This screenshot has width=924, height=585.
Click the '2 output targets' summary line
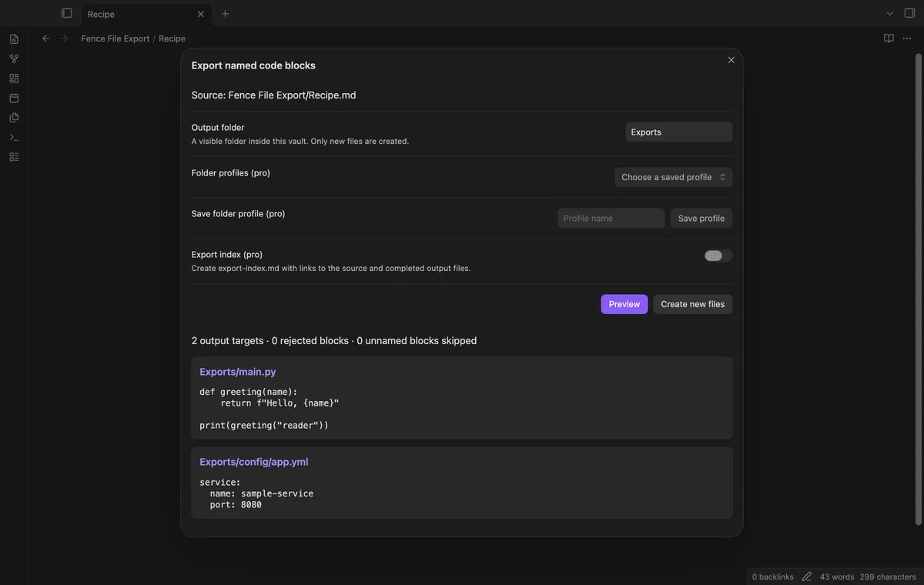point(334,340)
